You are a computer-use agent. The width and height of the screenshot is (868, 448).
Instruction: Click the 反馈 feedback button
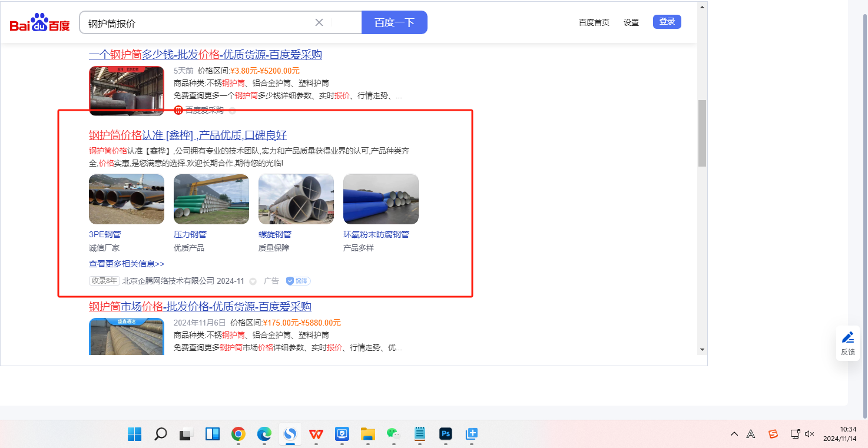(848, 343)
